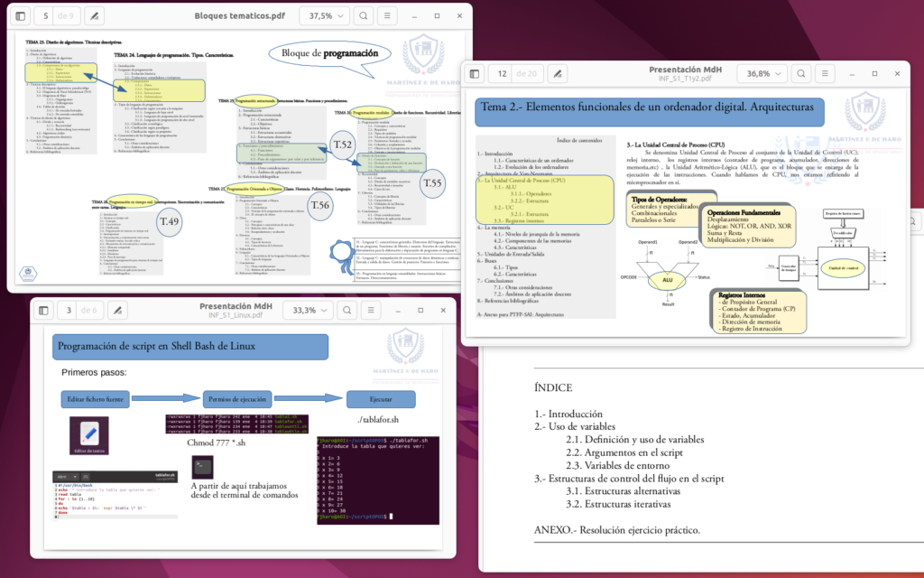The height and width of the screenshot is (578, 924).
Task: Open annotation pencil tool in Bloques tematicos window
Action: [94, 16]
